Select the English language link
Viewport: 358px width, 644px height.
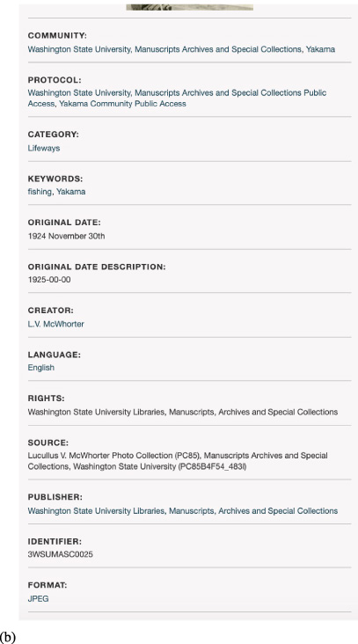[x=41, y=368]
